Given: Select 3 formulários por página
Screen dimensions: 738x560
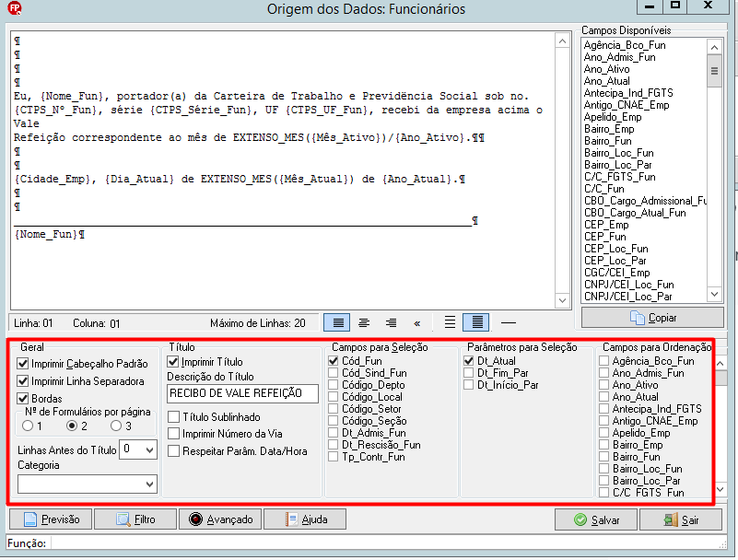Looking at the screenshot, I should coord(116,426).
